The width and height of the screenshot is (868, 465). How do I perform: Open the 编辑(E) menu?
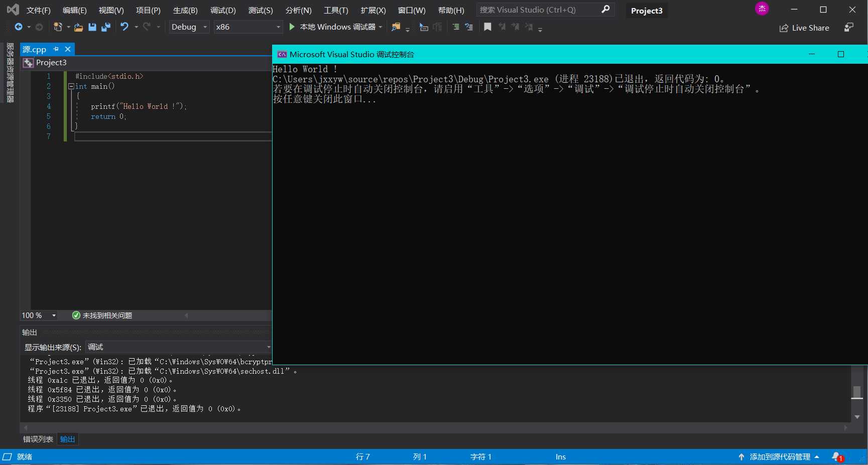pos(74,10)
